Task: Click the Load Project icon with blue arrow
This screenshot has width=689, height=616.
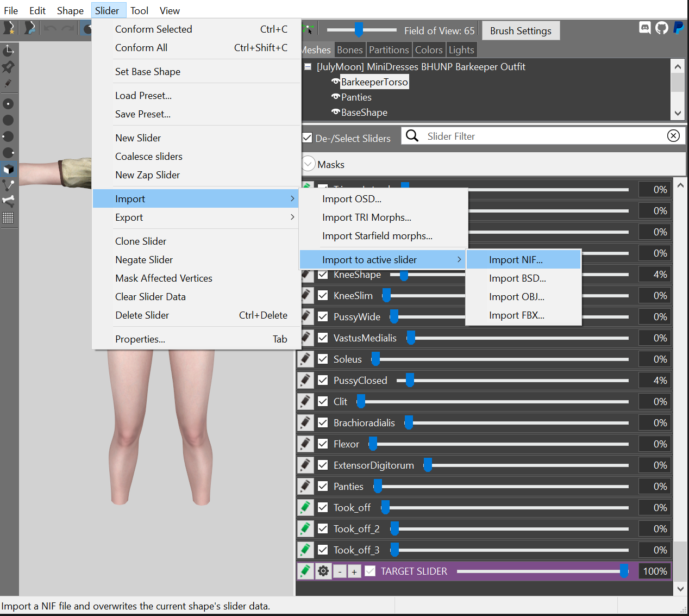Action: pyautogui.click(x=30, y=28)
